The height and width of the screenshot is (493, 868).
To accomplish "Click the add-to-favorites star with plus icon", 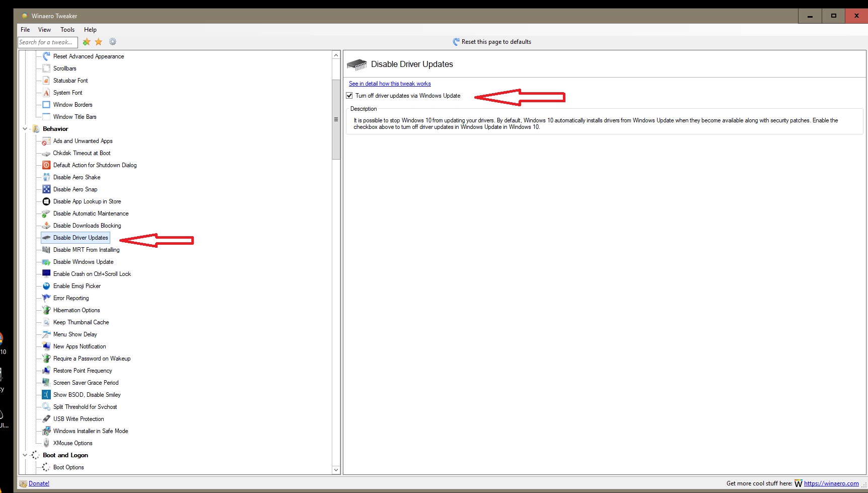I will [87, 42].
